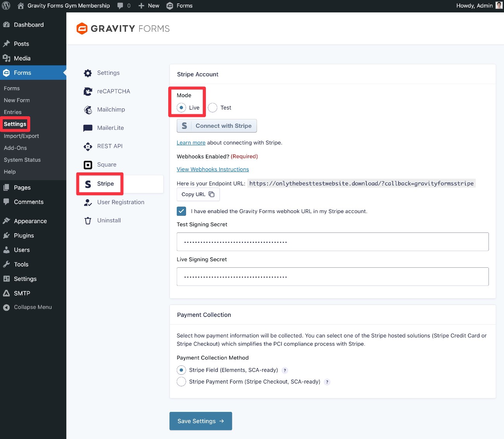Switch Stripe mode to Test
The height and width of the screenshot is (439, 504).
click(212, 108)
